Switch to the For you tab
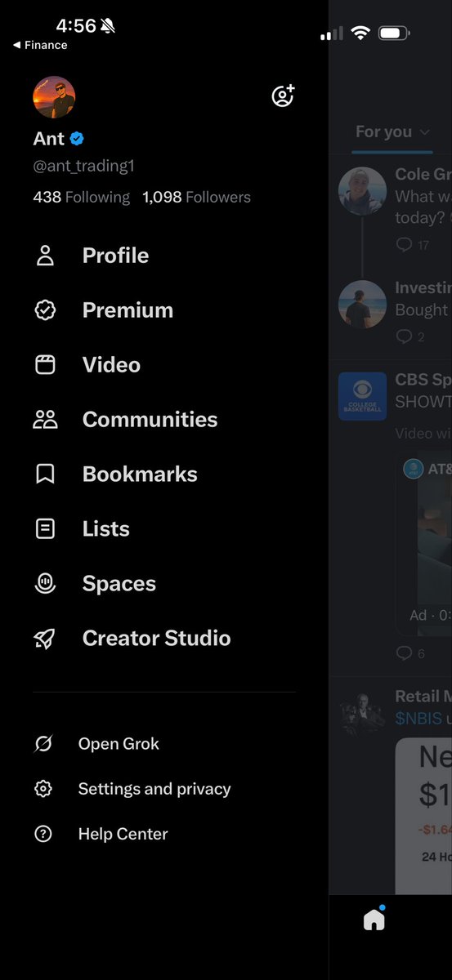The image size is (452, 980). (384, 131)
